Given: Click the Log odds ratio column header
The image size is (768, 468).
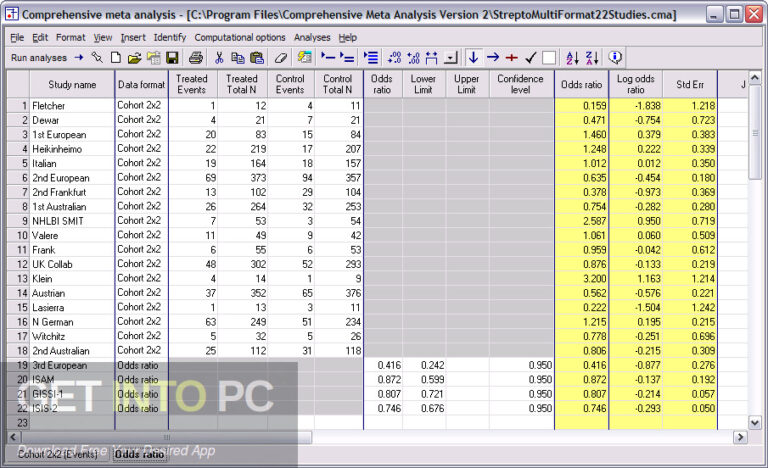Looking at the screenshot, I should 636,84.
